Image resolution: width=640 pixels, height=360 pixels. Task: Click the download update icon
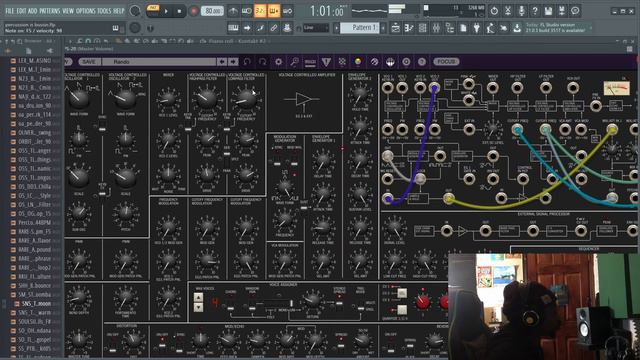(517, 28)
